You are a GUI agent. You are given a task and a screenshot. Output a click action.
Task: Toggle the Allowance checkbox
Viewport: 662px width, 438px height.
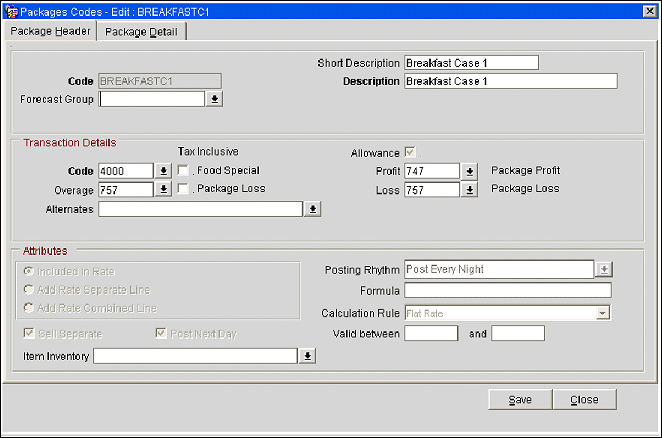pyautogui.click(x=410, y=152)
